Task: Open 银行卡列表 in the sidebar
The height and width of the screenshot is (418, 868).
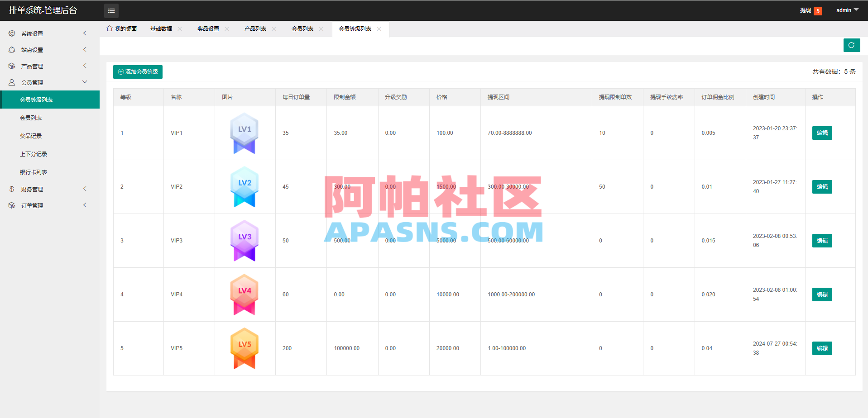Action: pyautogui.click(x=34, y=171)
